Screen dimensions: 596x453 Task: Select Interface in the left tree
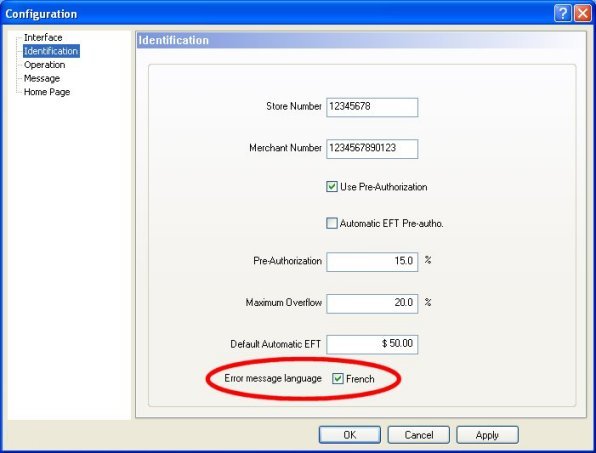43,37
